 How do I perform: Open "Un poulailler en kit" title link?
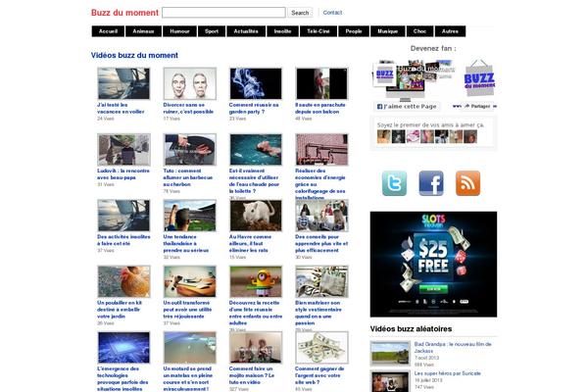[x=120, y=310]
